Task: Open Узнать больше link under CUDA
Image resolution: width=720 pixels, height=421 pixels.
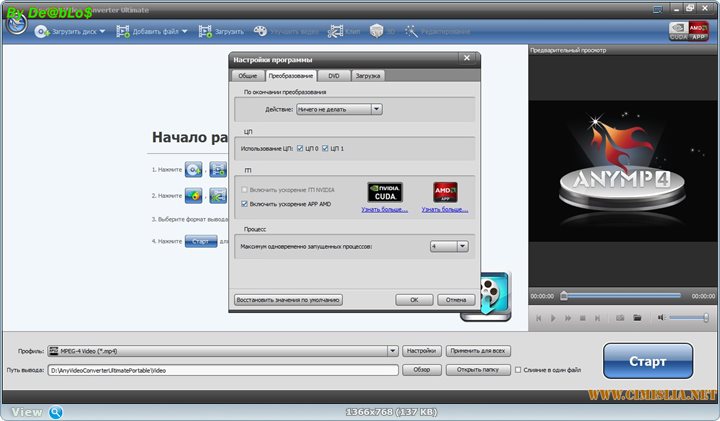Action: tap(384, 210)
